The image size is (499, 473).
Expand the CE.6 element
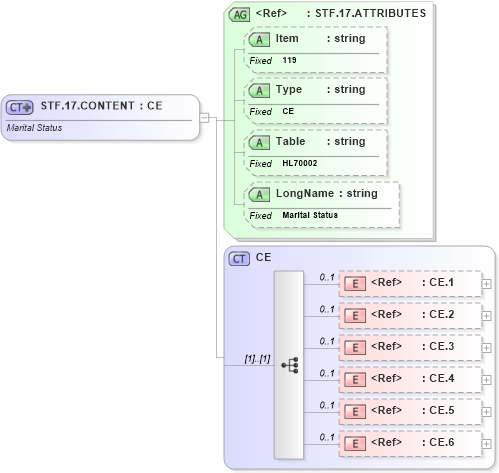click(x=486, y=444)
